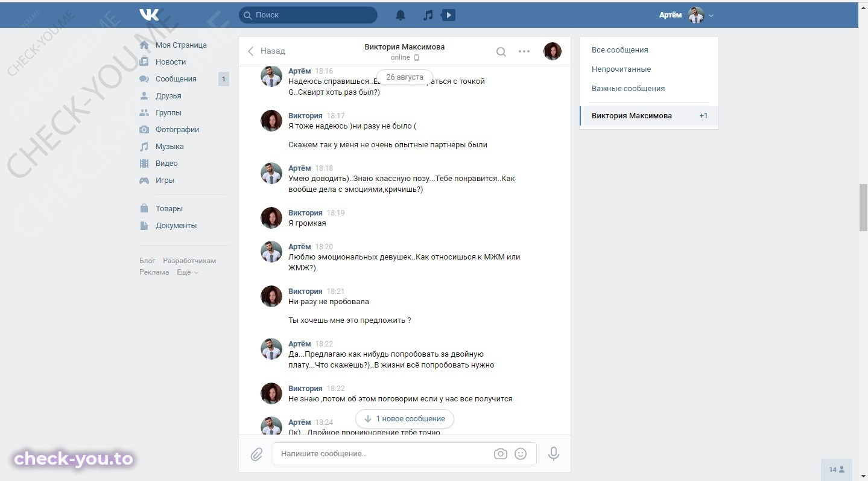Click the camera icon beside Фотографии

[x=144, y=130]
